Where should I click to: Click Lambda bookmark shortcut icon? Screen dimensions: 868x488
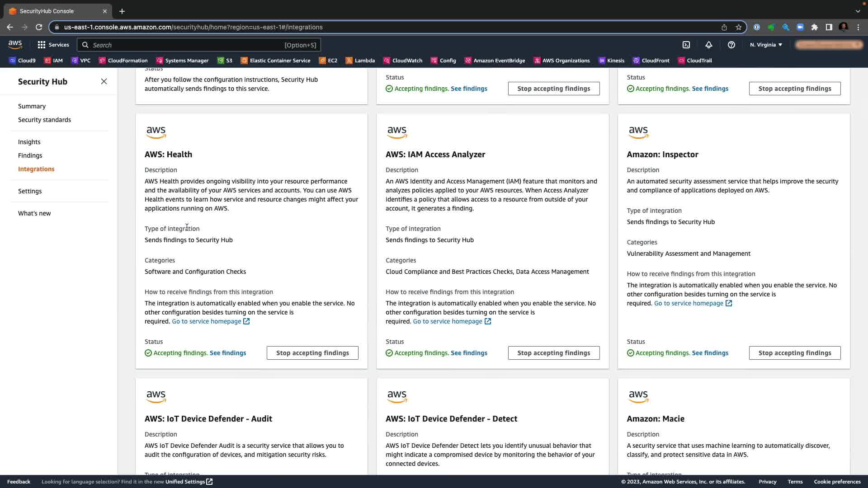[x=349, y=61]
